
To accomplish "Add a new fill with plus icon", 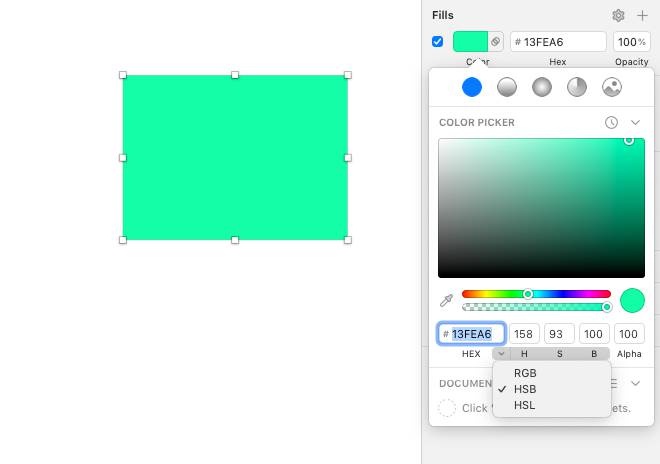I will coord(642,15).
